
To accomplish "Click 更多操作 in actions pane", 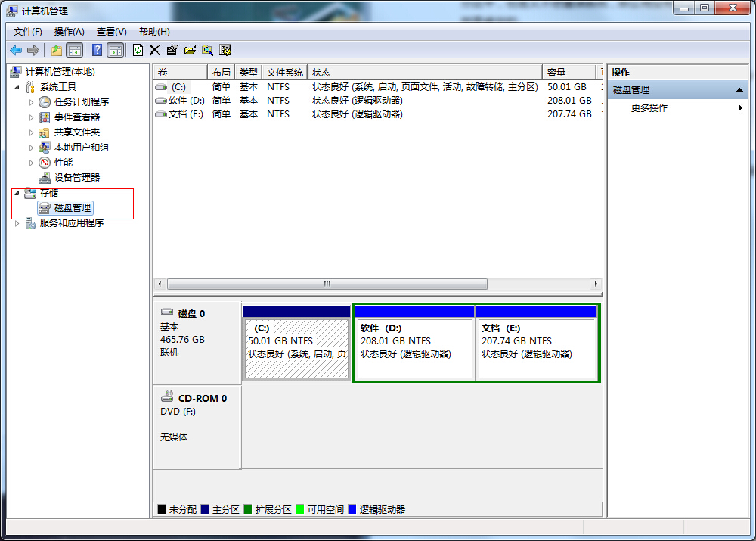I will point(649,108).
